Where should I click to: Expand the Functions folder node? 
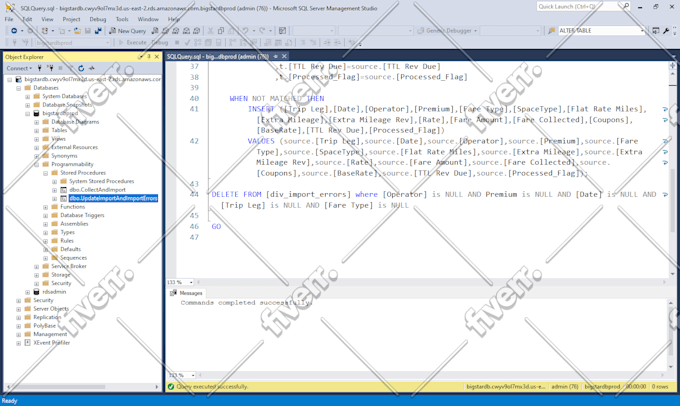[46, 207]
